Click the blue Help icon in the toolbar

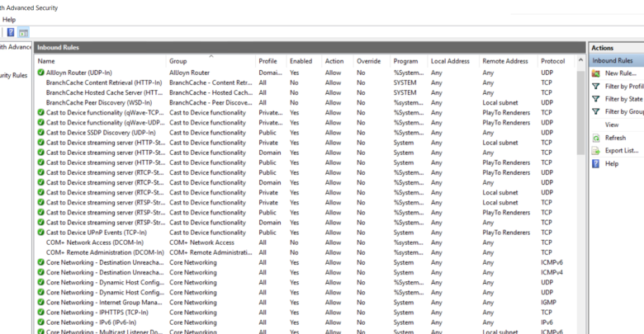click(x=11, y=32)
